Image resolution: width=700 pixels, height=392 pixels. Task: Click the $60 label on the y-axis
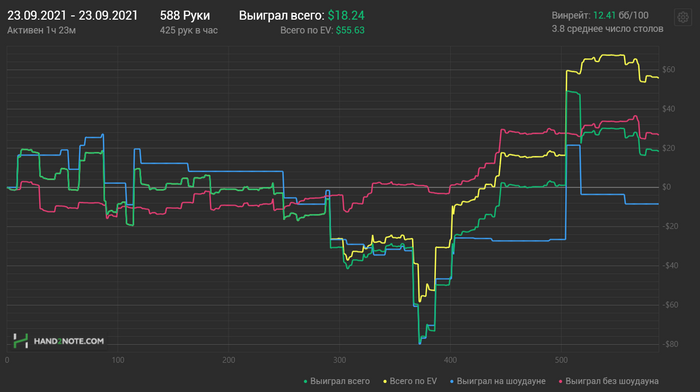(668, 70)
